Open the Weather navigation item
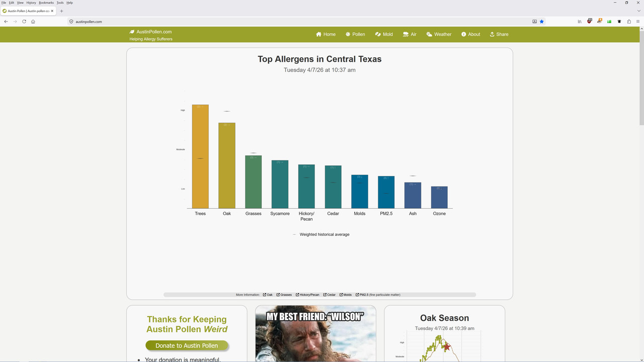This screenshot has height=362, width=644. [439, 34]
